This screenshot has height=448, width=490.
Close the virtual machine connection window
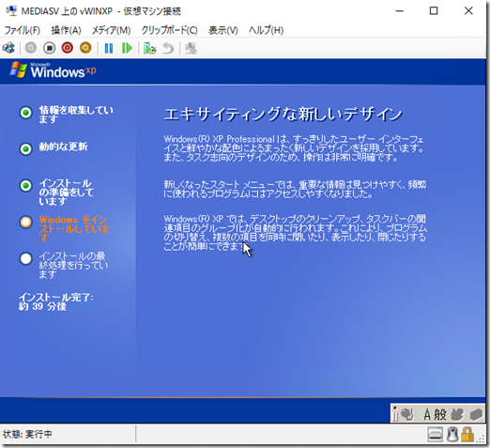pos(468,11)
